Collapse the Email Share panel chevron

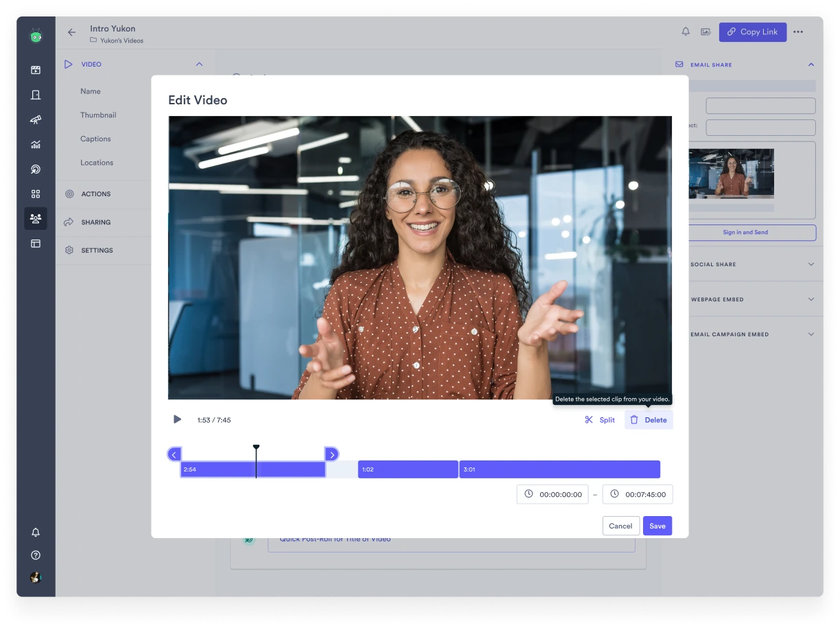click(x=811, y=65)
